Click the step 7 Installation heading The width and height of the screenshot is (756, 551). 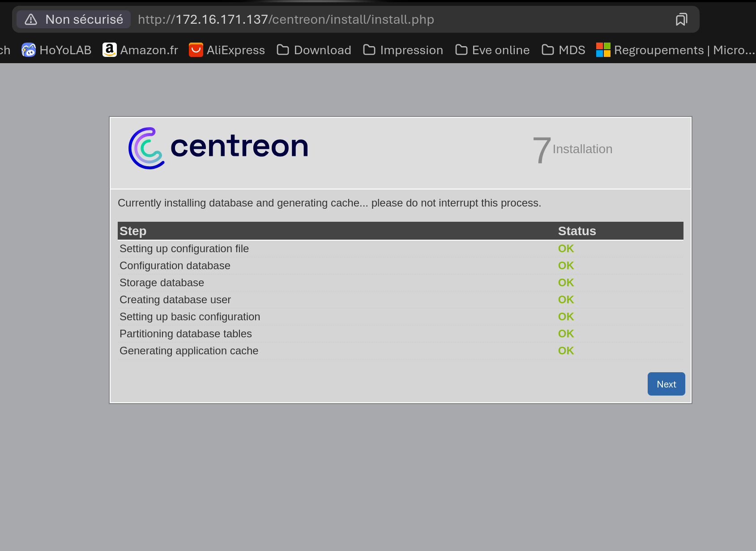pos(572,150)
